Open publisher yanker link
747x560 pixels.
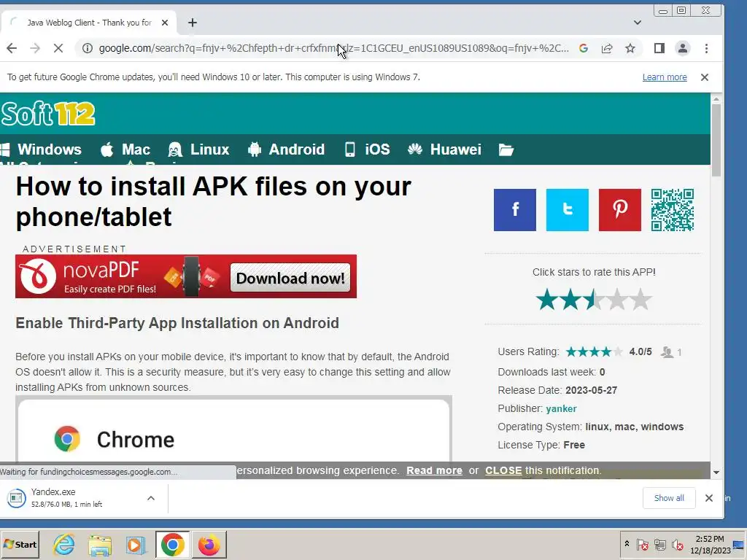coord(561,408)
